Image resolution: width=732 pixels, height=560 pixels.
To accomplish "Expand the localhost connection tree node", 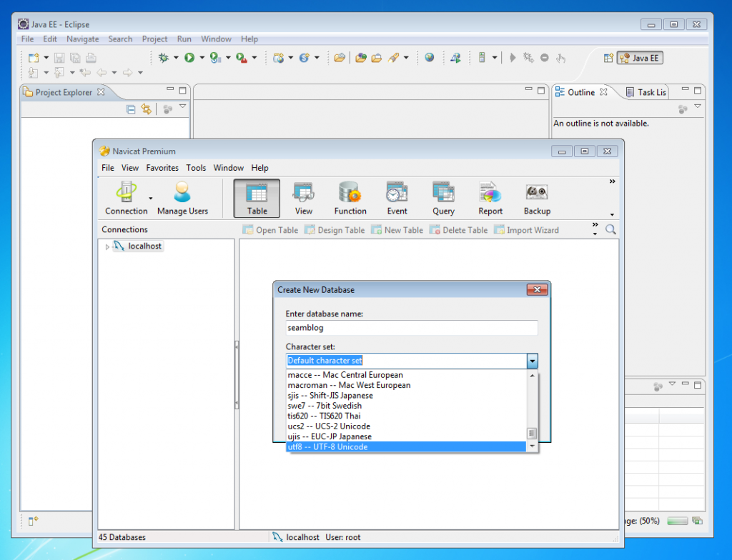I will coord(107,247).
